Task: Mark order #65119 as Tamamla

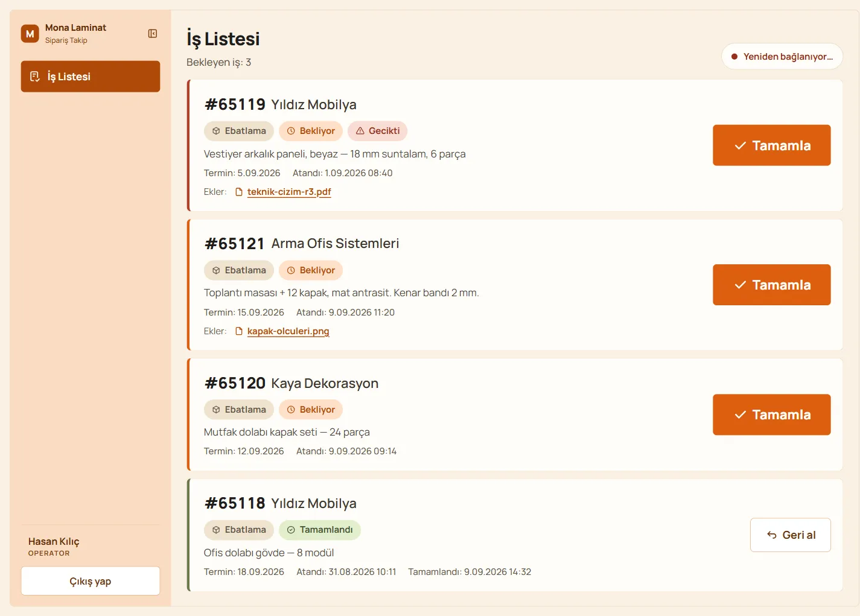Action: click(771, 145)
